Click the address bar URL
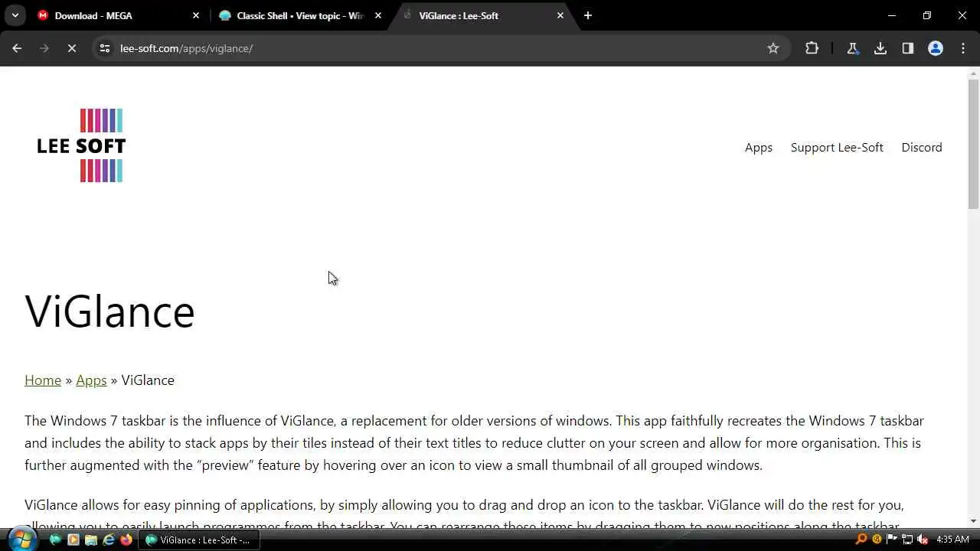 pos(186,48)
